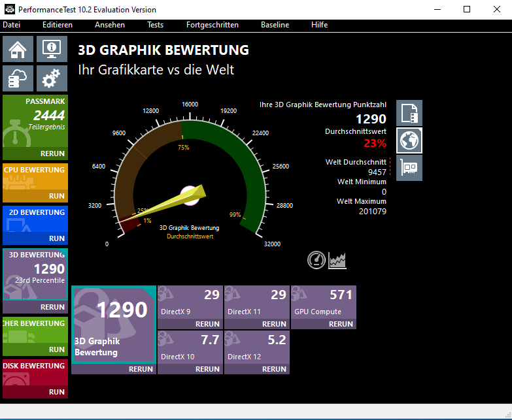This screenshot has width=512, height=420.
Task: Select the GPU Compute 571 tile
Action: (x=324, y=302)
